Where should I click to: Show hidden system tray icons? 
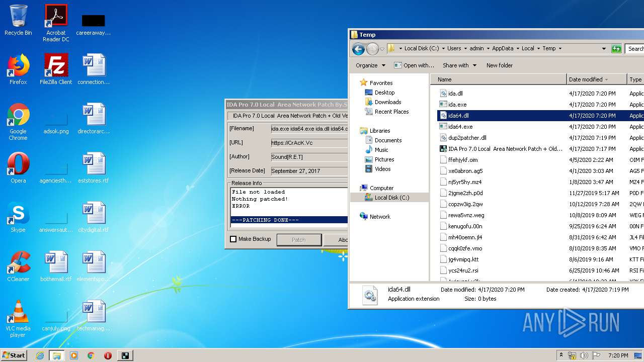point(561,355)
